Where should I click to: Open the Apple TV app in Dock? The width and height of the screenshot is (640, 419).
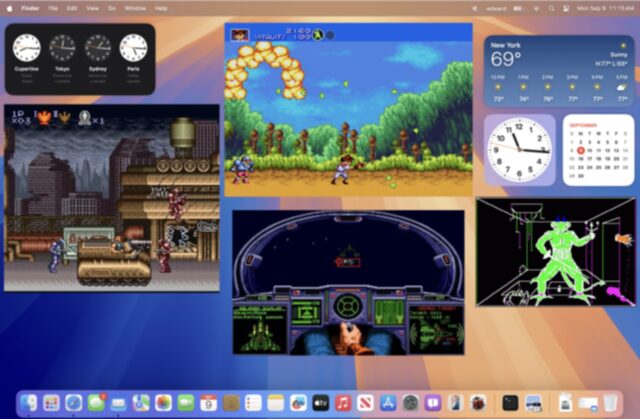(321, 402)
